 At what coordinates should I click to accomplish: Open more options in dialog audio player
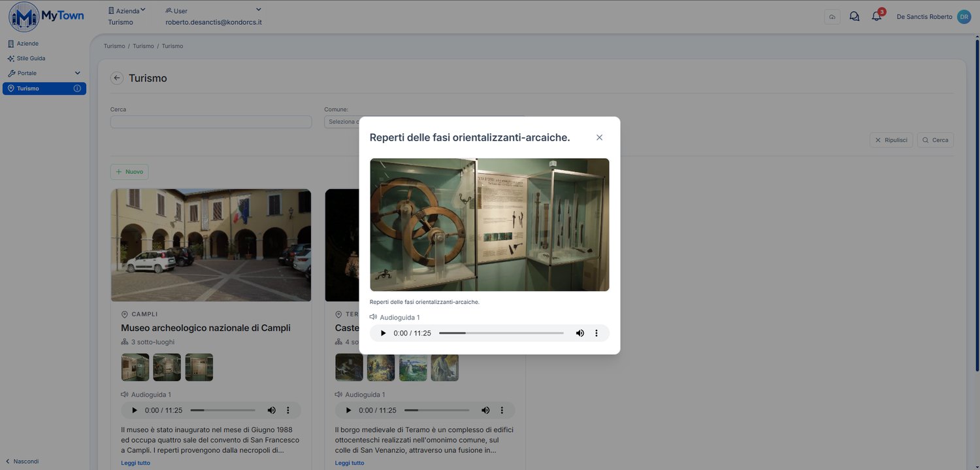[596, 333]
